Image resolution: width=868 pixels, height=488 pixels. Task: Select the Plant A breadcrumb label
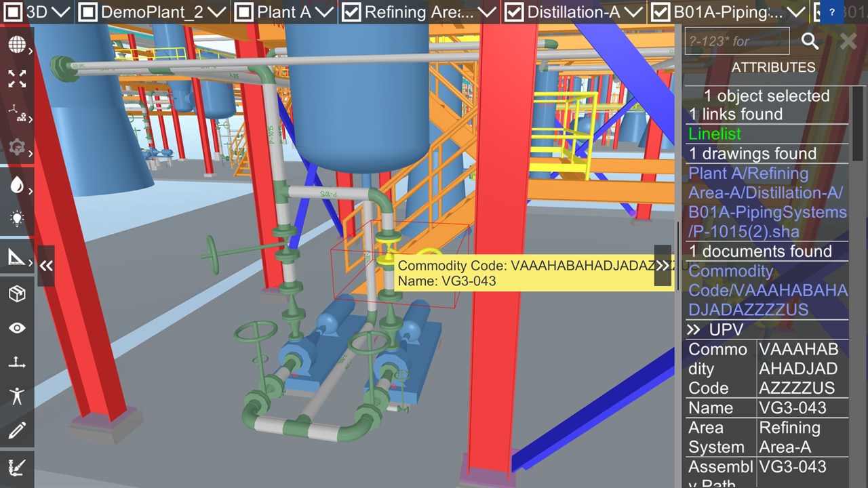[285, 12]
